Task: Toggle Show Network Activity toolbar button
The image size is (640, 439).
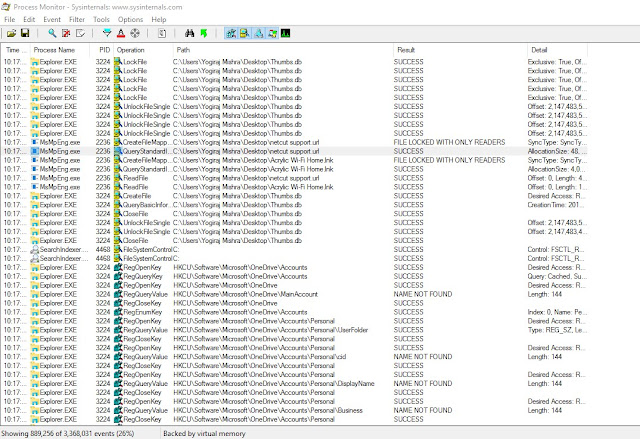Action: (x=259, y=33)
